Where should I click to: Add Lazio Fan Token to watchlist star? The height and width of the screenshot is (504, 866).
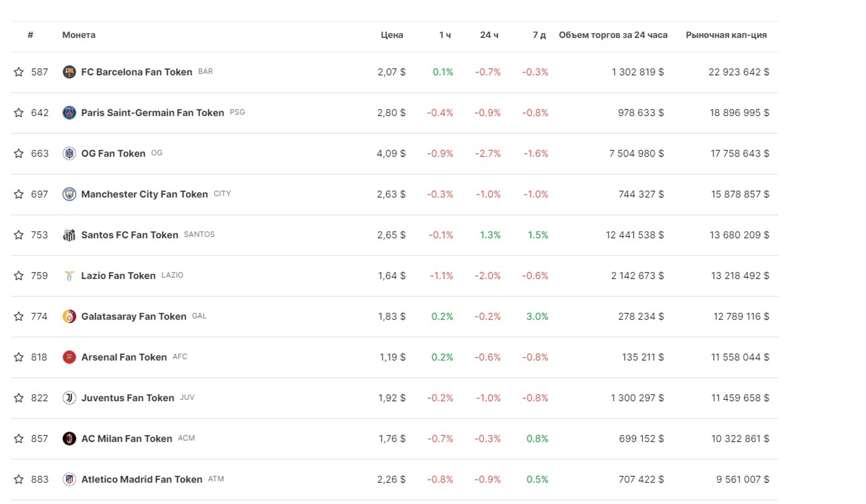point(19,276)
